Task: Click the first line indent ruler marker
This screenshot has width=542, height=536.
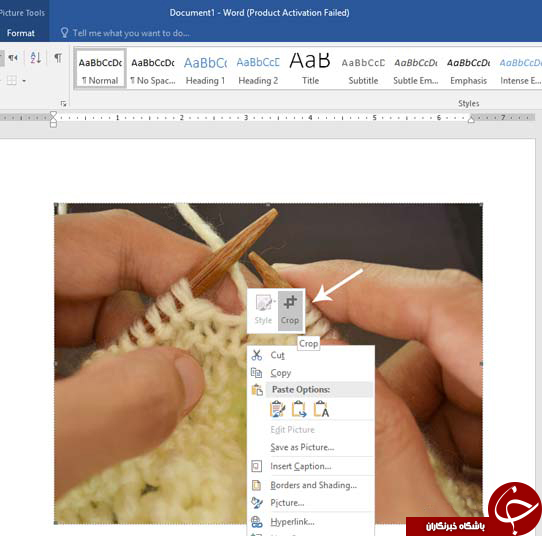Action: point(53,114)
